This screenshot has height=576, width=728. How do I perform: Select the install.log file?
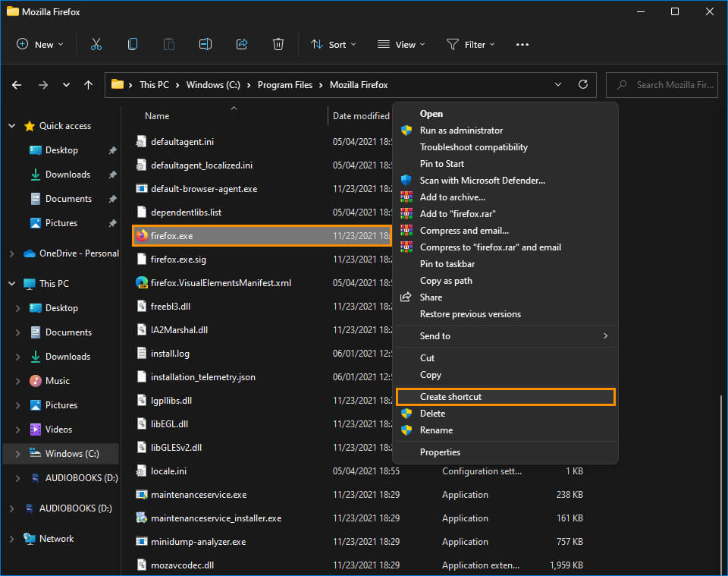(x=170, y=354)
